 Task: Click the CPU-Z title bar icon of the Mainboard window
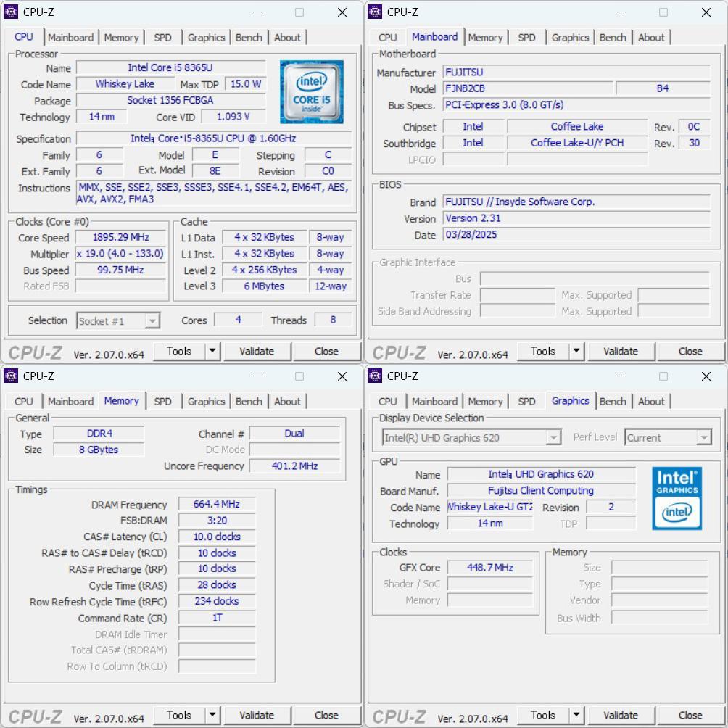(376, 12)
